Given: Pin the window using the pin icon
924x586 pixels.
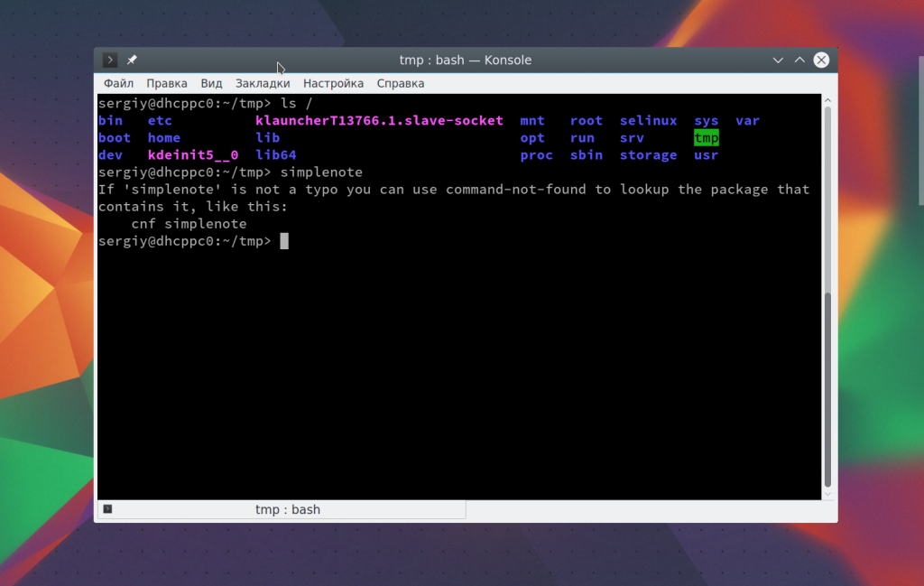Looking at the screenshot, I should [132, 60].
